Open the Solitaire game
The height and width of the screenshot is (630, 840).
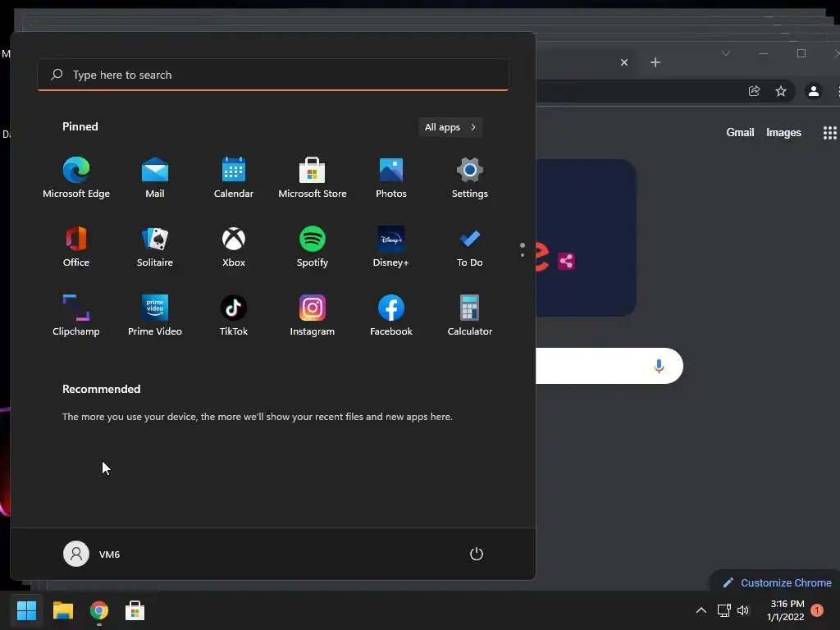[x=155, y=247]
